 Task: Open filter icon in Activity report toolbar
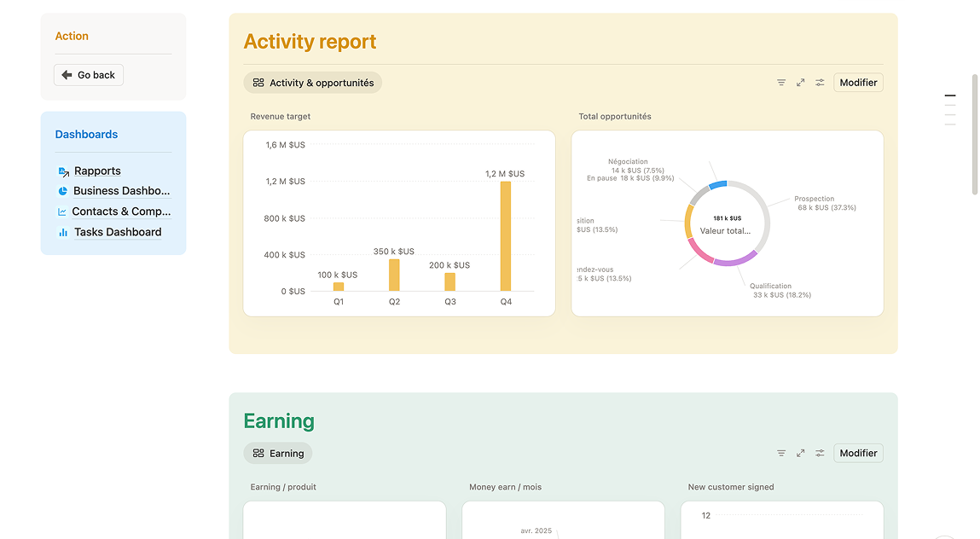[x=781, y=83]
